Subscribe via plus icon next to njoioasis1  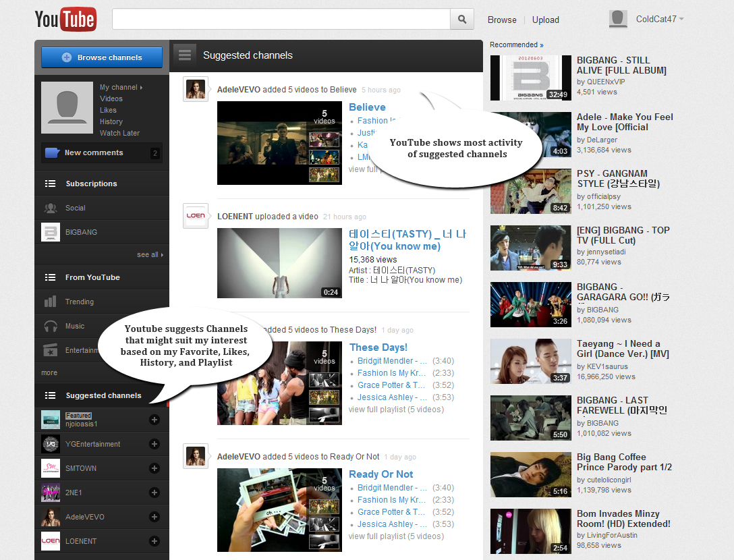pyautogui.click(x=154, y=420)
